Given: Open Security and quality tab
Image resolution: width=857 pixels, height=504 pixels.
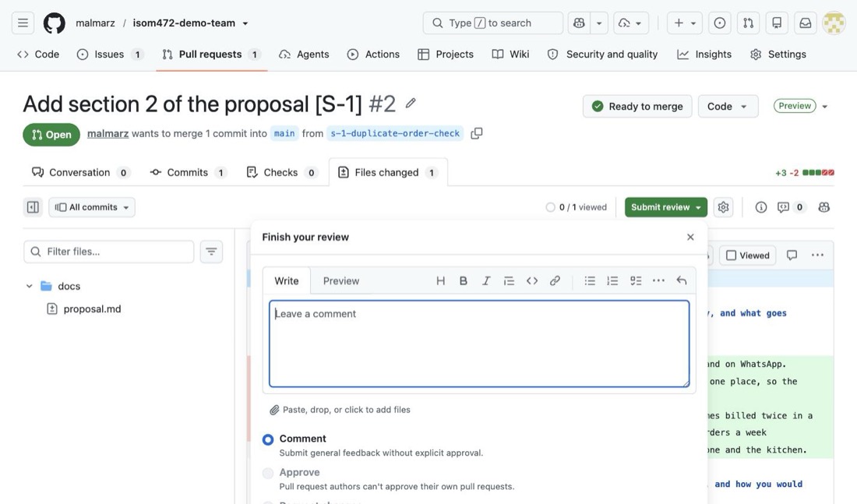Looking at the screenshot, I should point(602,54).
